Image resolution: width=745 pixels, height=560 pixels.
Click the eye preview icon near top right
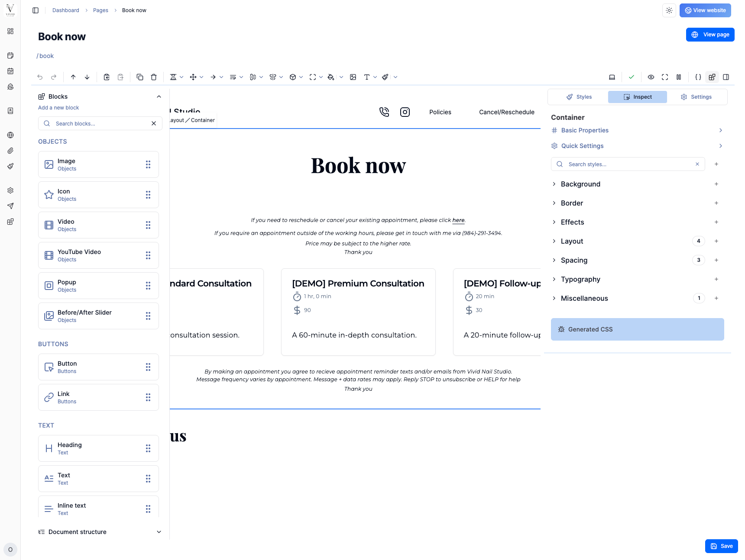point(651,77)
